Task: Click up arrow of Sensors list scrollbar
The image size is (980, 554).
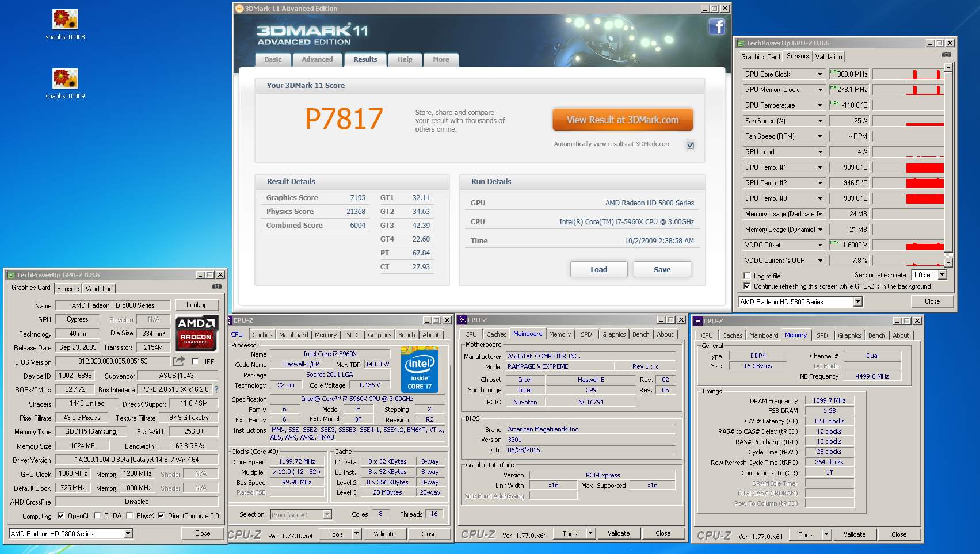Action: (x=948, y=67)
